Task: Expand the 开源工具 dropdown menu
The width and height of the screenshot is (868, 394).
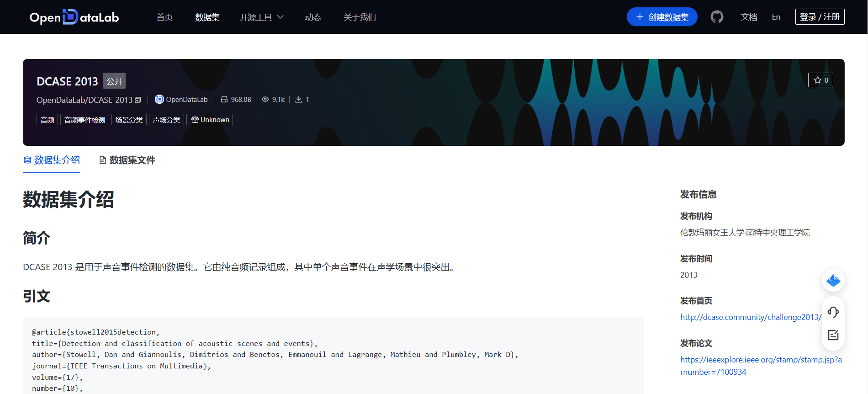Action: pyautogui.click(x=262, y=17)
